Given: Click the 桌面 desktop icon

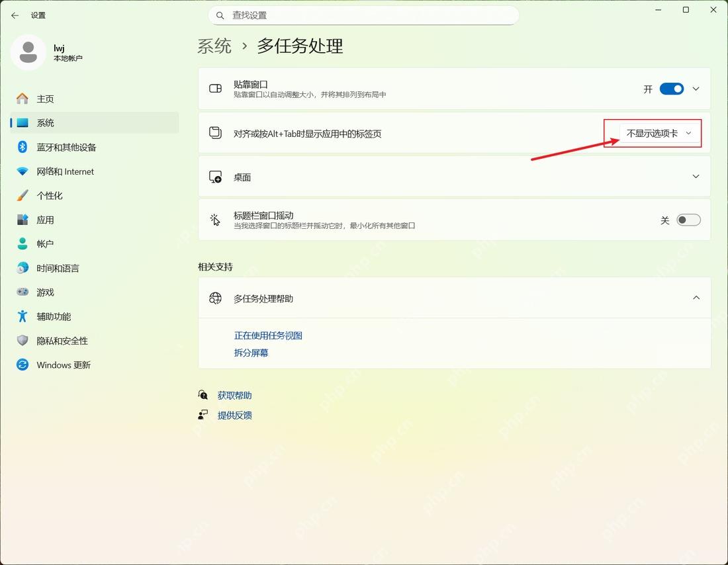Looking at the screenshot, I should coord(216,177).
